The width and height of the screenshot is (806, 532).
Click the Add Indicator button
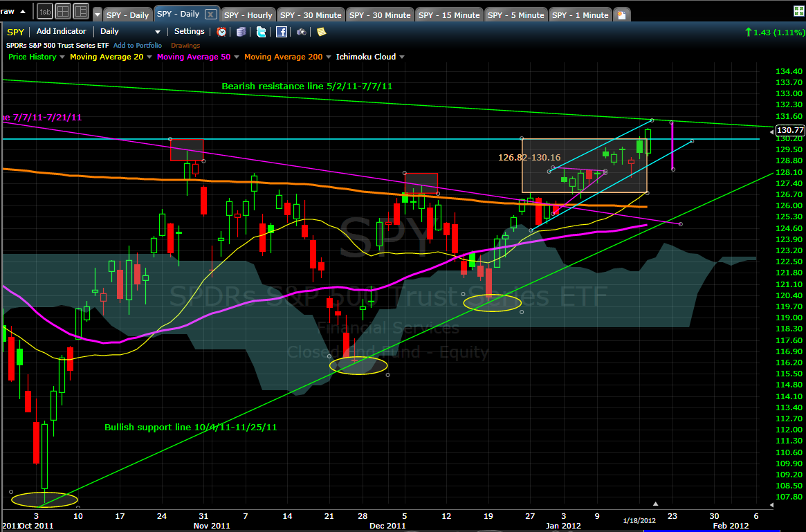(61, 31)
